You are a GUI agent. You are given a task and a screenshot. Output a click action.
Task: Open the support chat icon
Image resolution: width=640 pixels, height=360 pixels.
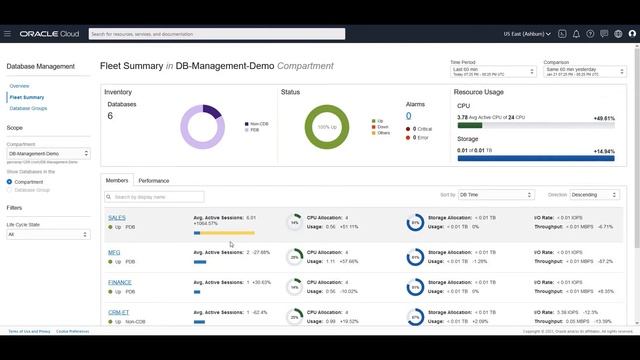click(x=604, y=34)
